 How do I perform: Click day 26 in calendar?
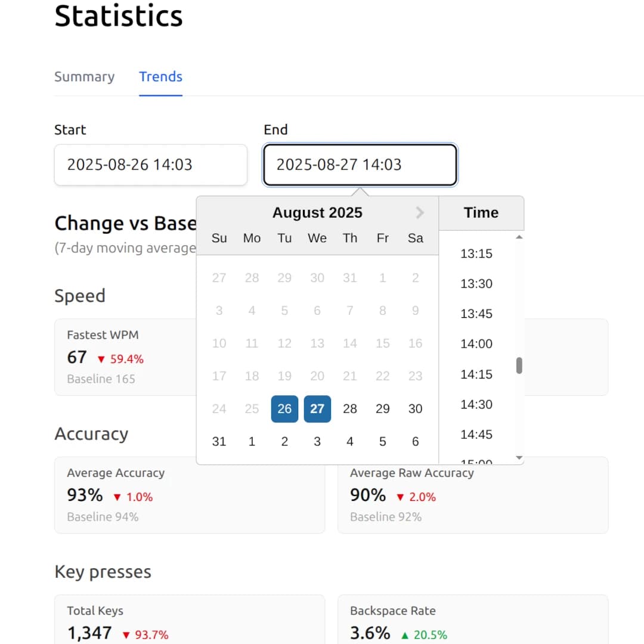284,408
